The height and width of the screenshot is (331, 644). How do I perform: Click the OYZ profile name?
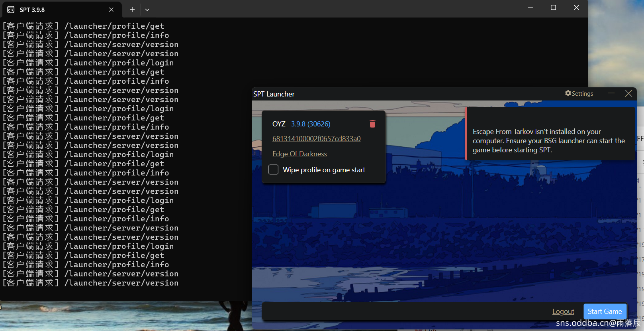pos(279,124)
